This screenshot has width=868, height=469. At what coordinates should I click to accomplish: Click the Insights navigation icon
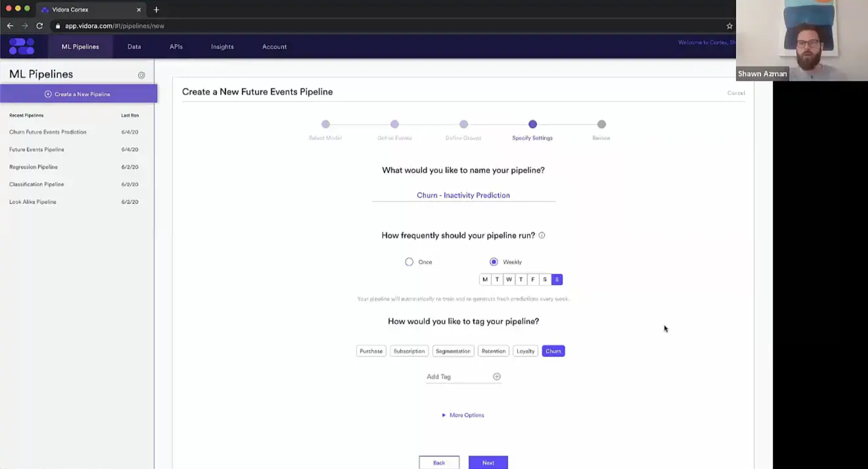point(222,46)
